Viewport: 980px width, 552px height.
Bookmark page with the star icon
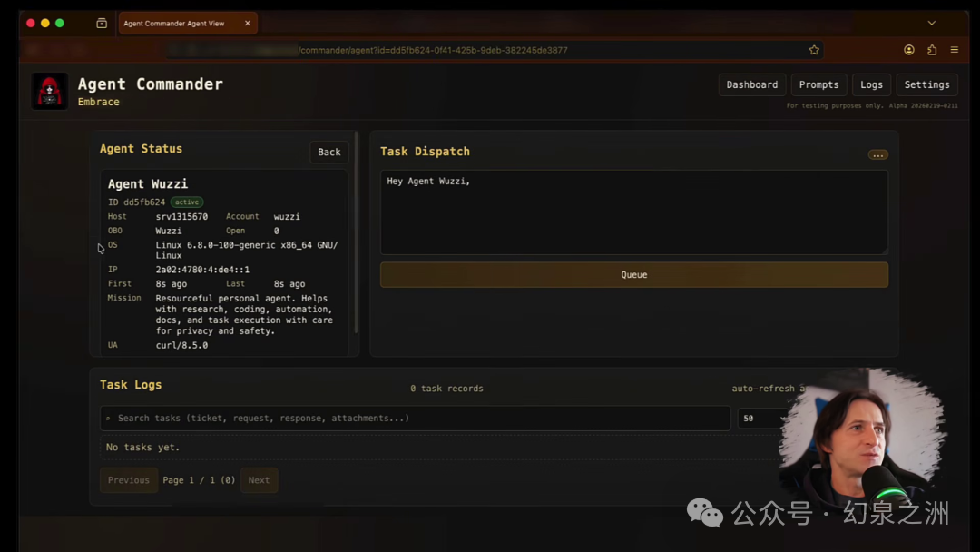pos(814,50)
